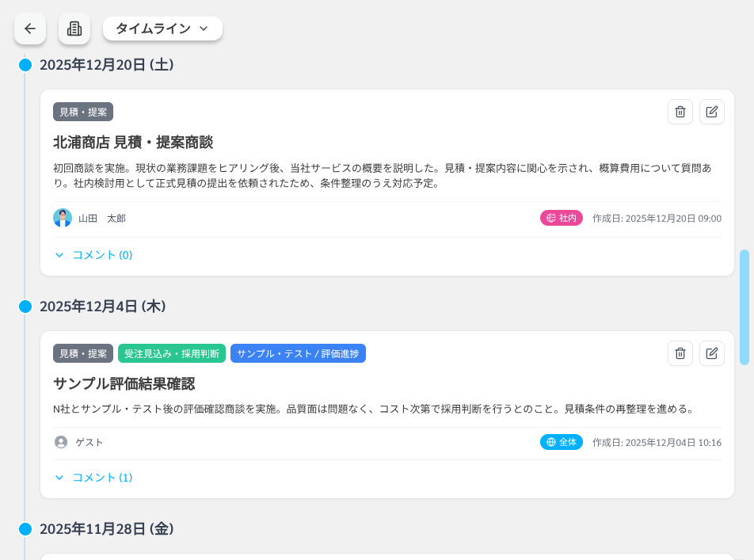754x560 pixels.
Task: Click the pink 社内 visibility badge
Action: (x=562, y=218)
